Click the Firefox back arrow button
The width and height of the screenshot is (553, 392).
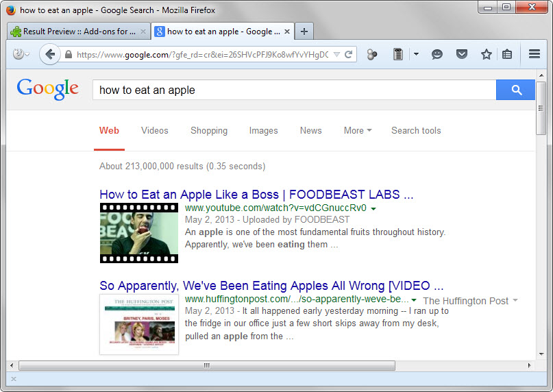tap(50, 54)
